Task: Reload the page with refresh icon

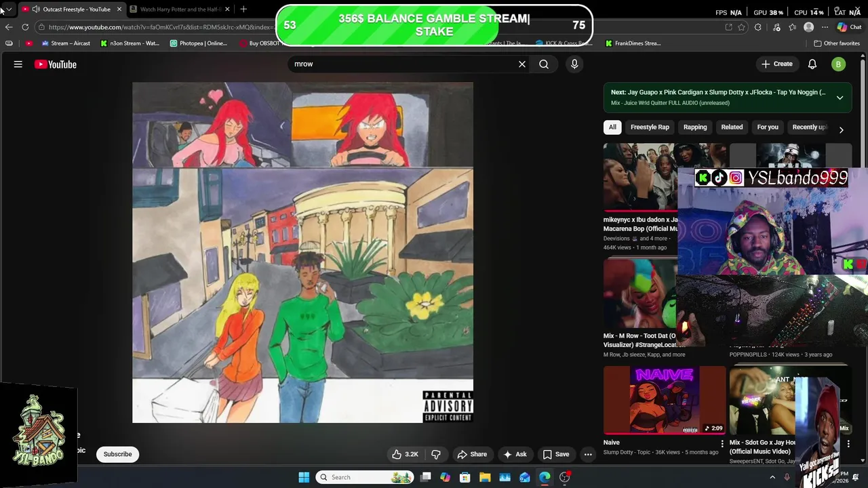Action: (x=25, y=27)
